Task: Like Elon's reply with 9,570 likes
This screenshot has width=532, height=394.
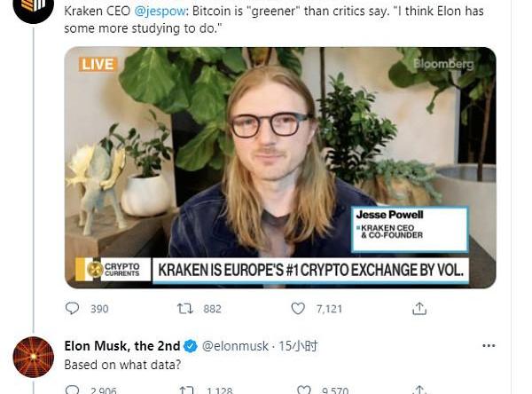Action: click(303, 390)
